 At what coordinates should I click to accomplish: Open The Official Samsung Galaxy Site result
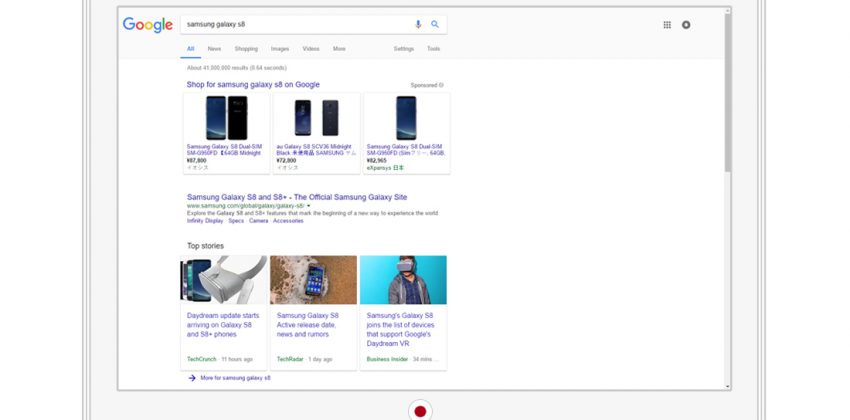(x=297, y=197)
